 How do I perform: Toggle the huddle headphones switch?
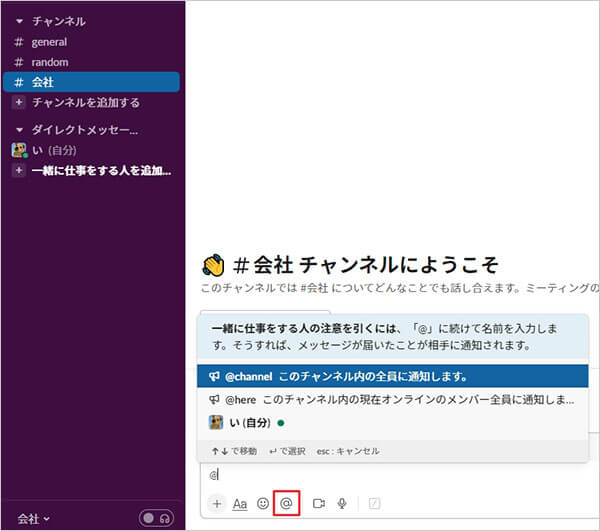coord(156,518)
